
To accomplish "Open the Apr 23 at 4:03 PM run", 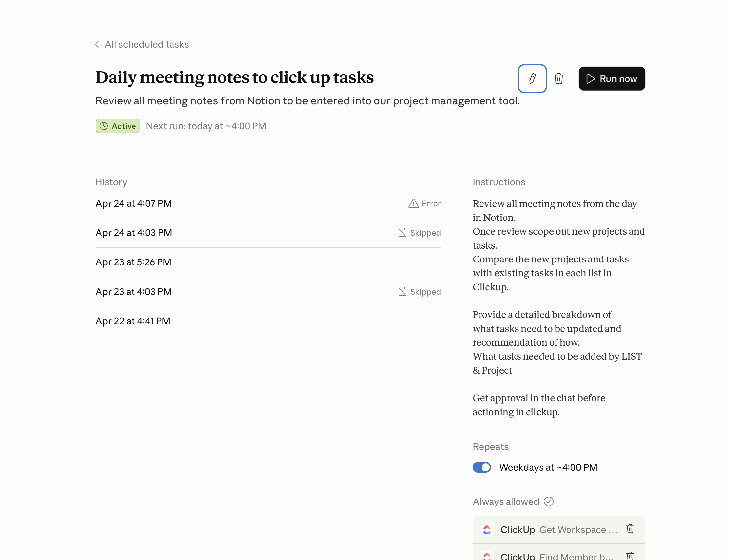I will (x=134, y=292).
